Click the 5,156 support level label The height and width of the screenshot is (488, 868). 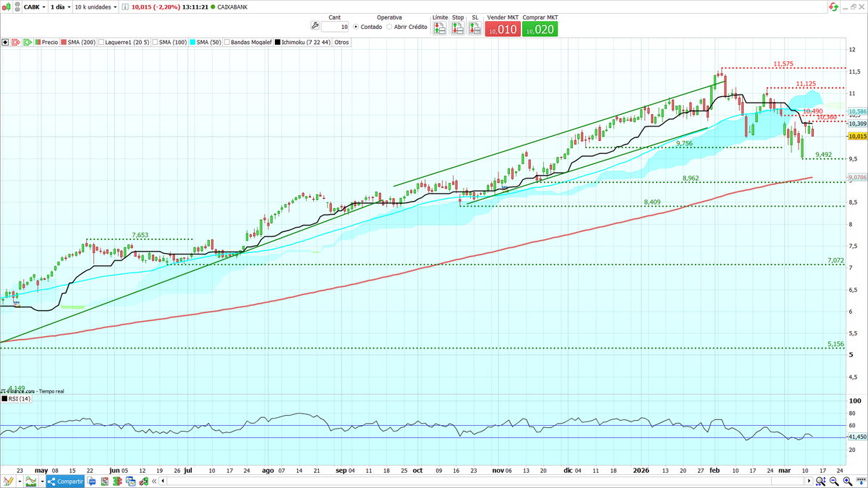(835, 344)
